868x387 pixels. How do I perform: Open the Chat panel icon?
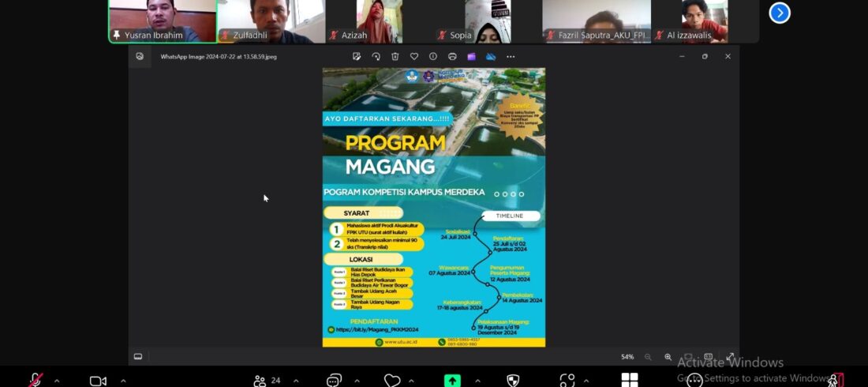click(x=334, y=381)
